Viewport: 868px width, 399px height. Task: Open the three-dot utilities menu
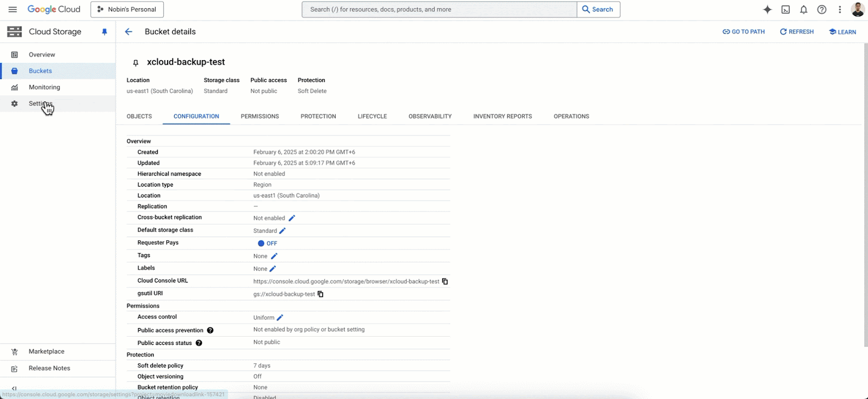pos(840,9)
